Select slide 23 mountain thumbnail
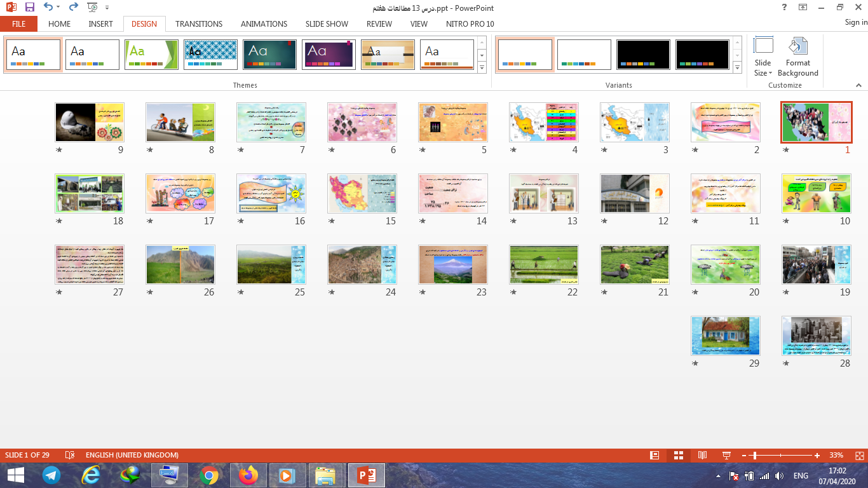Image resolution: width=868 pixels, height=488 pixels. tap(453, 264)
